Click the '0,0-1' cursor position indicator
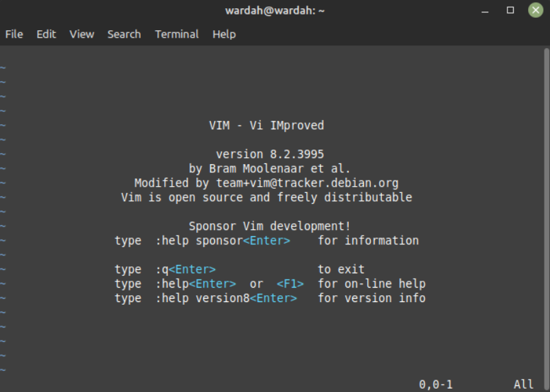 (435, 384)
